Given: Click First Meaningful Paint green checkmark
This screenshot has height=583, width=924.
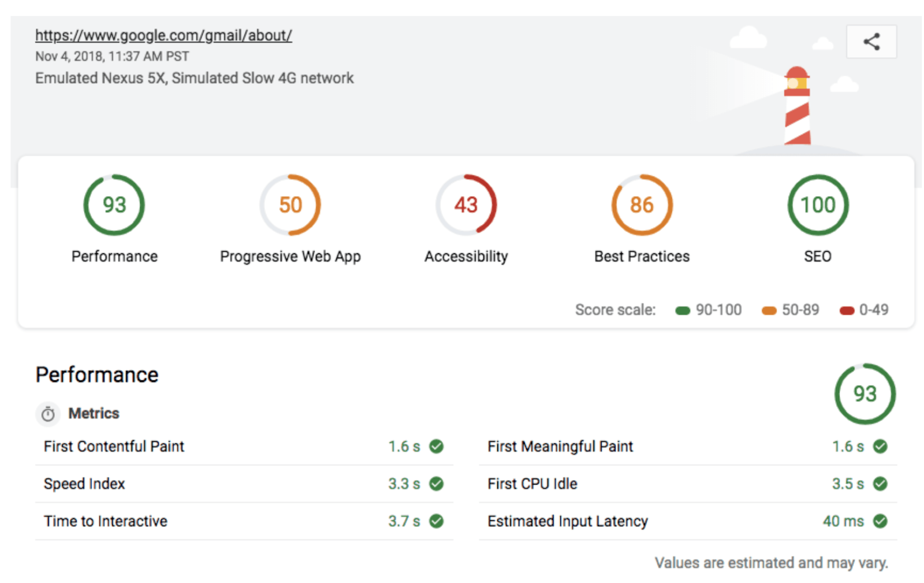Looking at the screenshot, I should [x=880, y=446].
